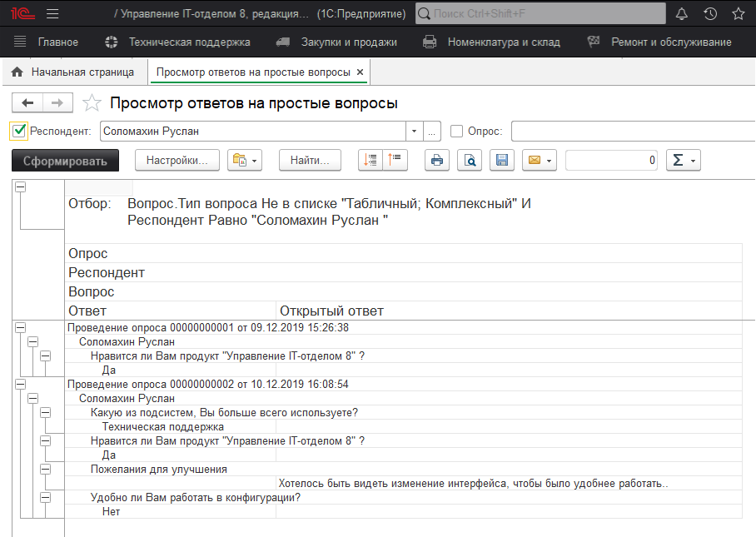Screen dimensions: 756x537
Task: Open history clock icon in title bar
Action: pyautogui.click(x=709, y=14)
